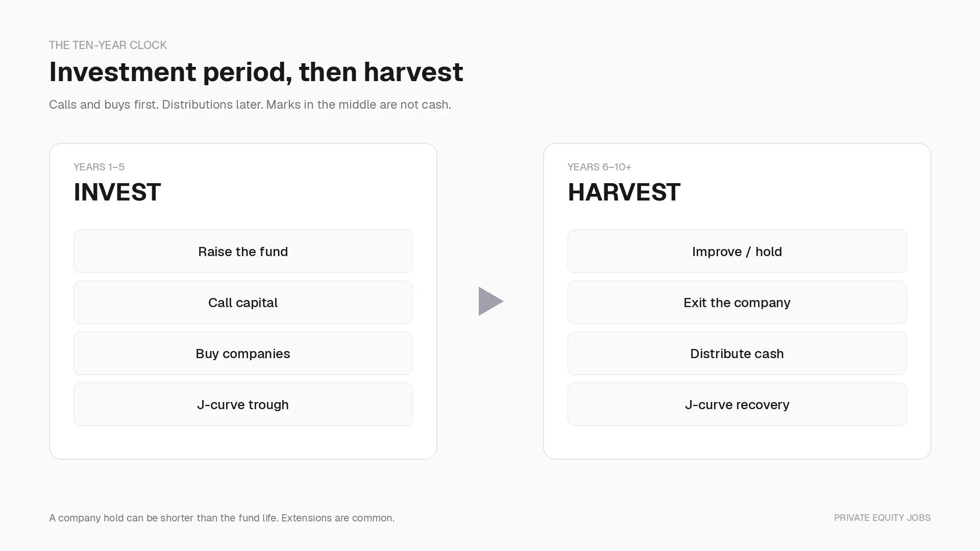Image resolution: width=980 pixels, height=551 pixels.
Task: Select the Distribute cash box
Action: [x=737, y=353]
